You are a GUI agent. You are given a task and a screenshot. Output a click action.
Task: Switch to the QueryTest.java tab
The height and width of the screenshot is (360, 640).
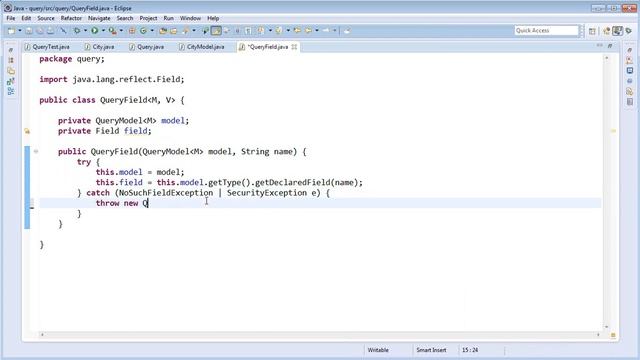click(x=47, y=47)
